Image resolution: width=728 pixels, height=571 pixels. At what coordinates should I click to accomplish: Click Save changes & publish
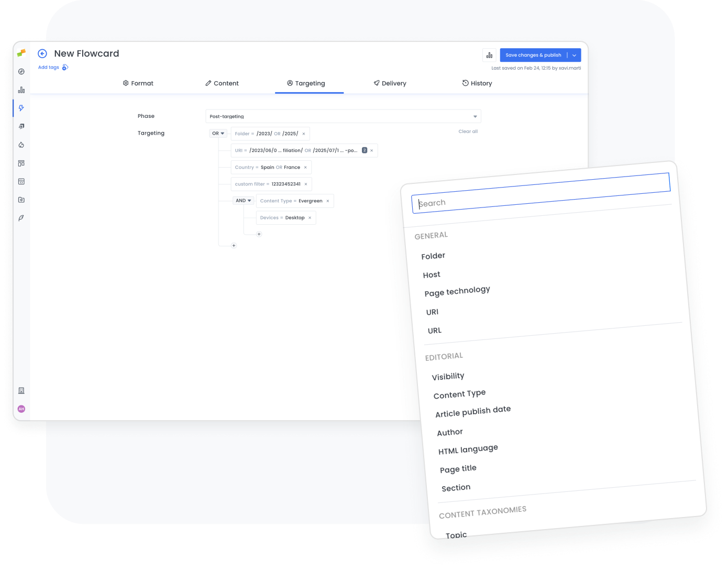(x=533, y=54)
